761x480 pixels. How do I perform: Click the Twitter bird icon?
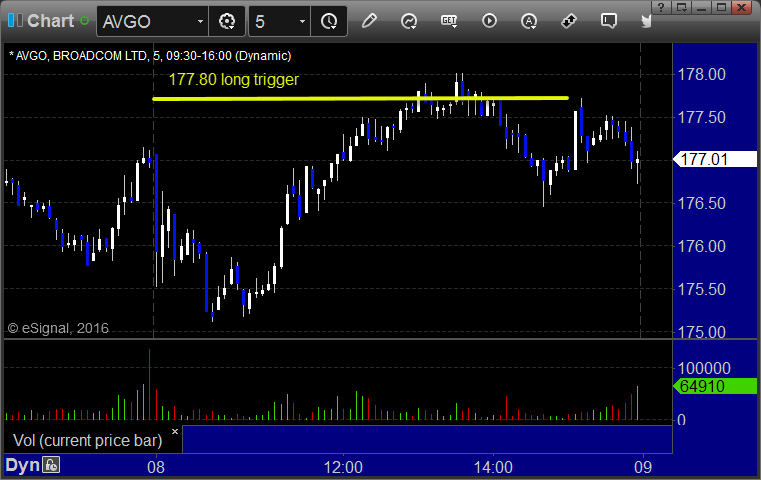coord(646,21)
